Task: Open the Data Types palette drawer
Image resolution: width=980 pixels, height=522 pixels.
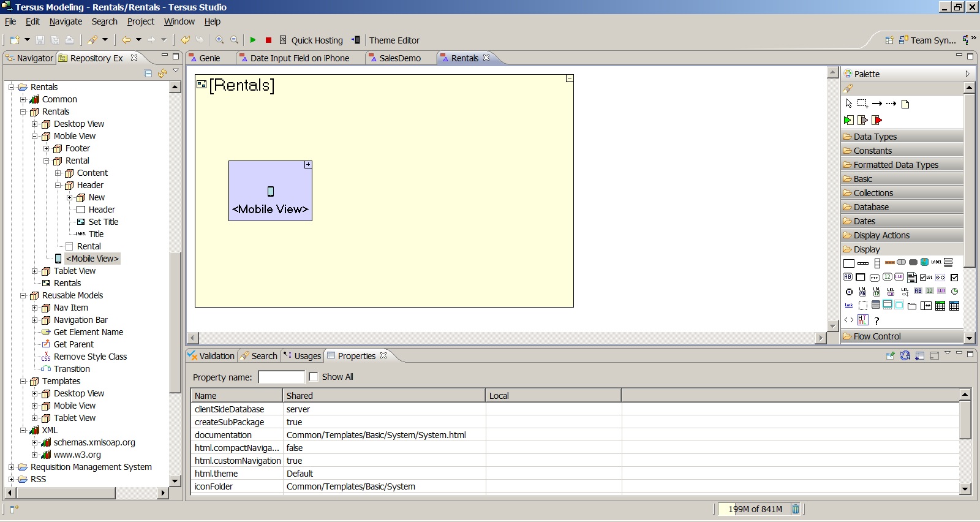Action: tap(875, 137)
